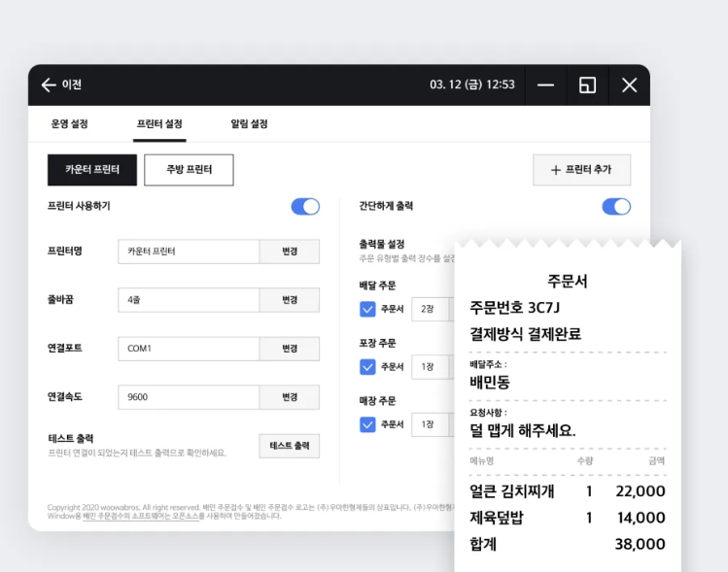Click the 변경 button for 연결속도
728x572 pixels.
(x=290, y=397)
